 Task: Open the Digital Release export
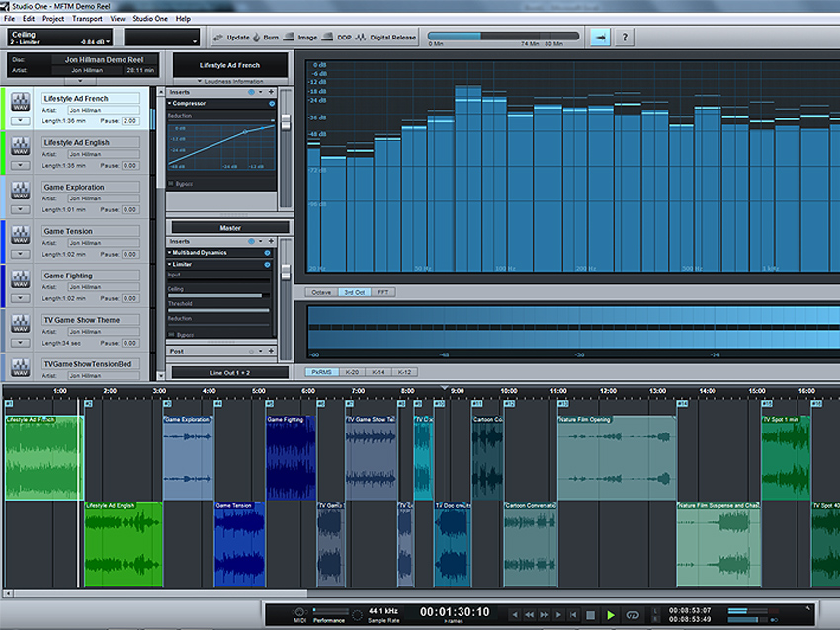(362, 38)
